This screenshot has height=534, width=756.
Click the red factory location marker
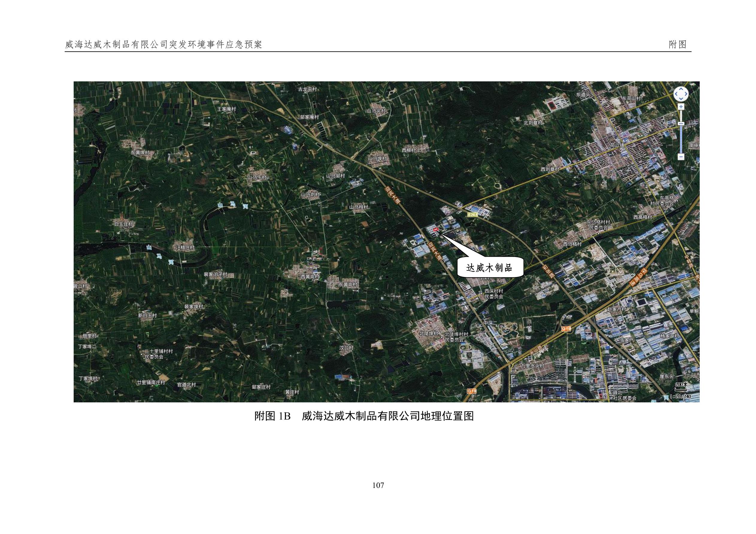click(x=436, y=229)
